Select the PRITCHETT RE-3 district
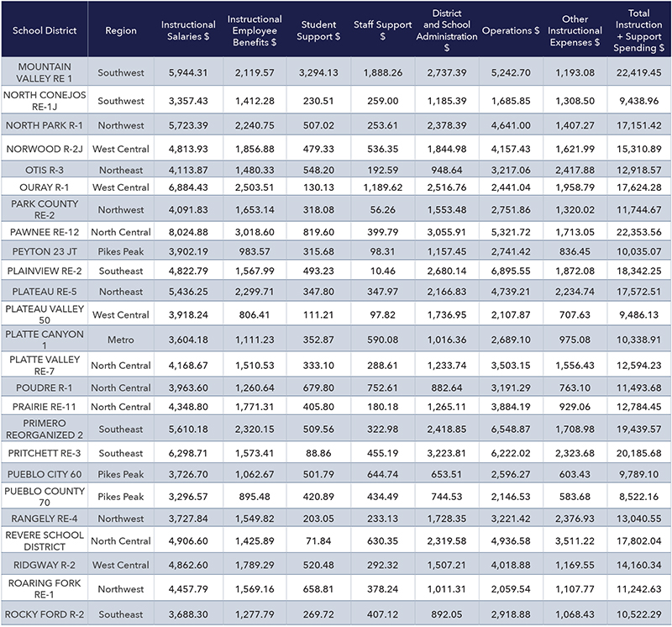This screenshot has height=627, width=672. pos(45,453)
